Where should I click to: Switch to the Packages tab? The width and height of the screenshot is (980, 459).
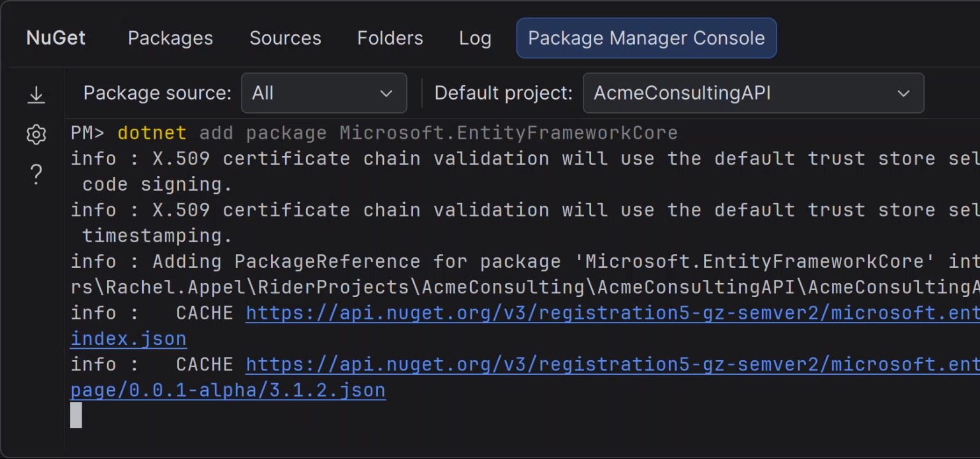(170, 38)
